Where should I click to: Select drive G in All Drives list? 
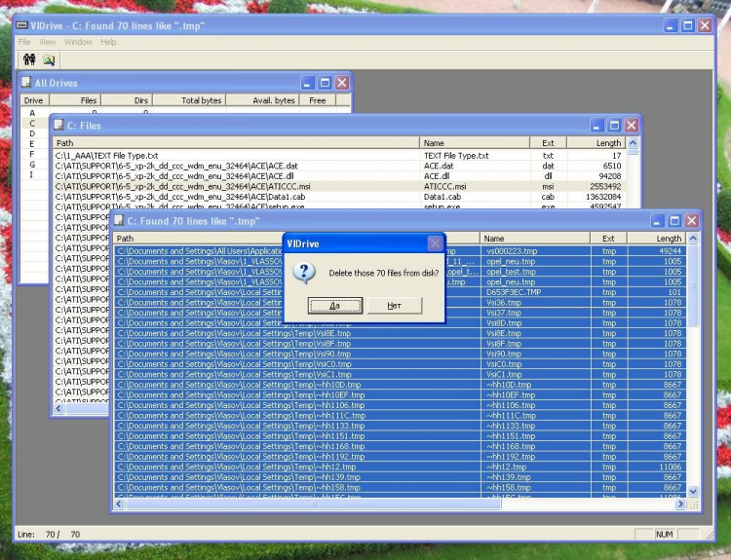click(32, 164)
